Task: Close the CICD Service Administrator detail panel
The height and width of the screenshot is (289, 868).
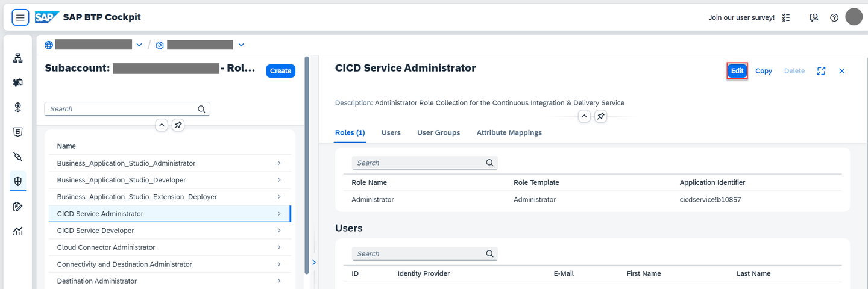Action: (x=842, y=71)
